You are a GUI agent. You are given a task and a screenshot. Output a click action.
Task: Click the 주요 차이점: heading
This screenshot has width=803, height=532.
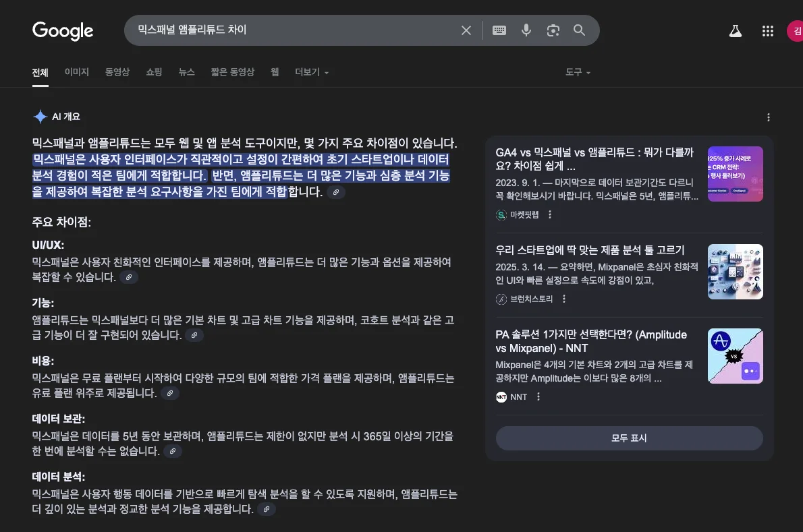61,222
